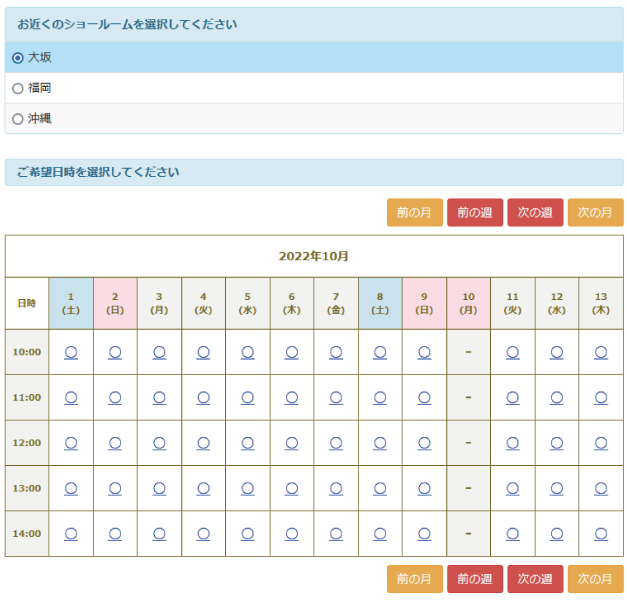Image resolution: width=627 pixels, height=608 pixels.
Task: Click the bottom 次の月 button
Action: [595, 579]
